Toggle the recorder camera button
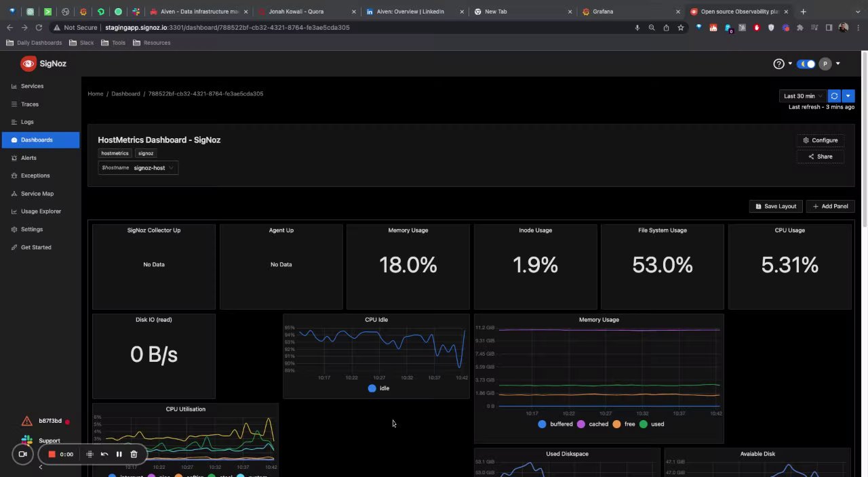The height and width of the screenshot is (477, 868). (22, 454)
